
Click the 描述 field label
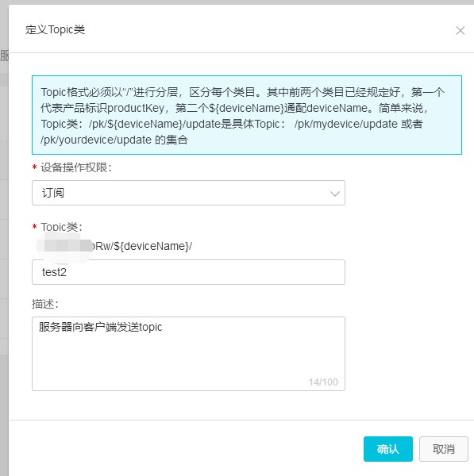tap(45, 304)
